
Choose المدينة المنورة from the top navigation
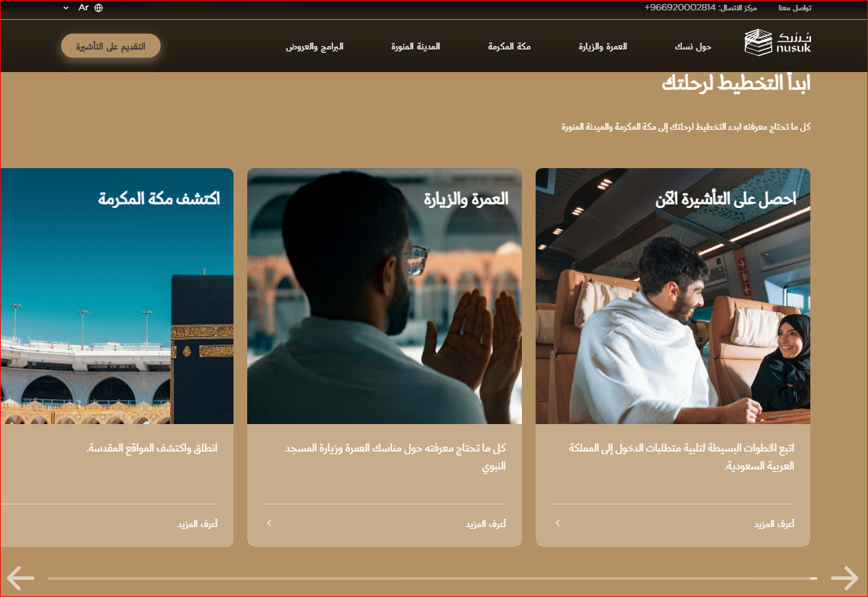(x=415, y=47)
